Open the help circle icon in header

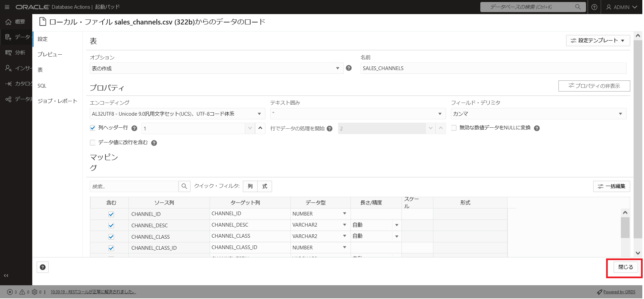click(594, 7)
